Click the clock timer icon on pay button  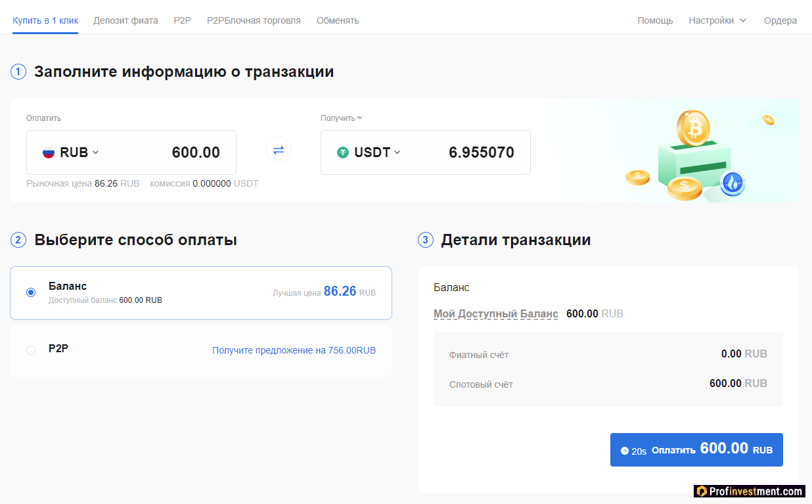pyautogui.click(x=625, y=451)
